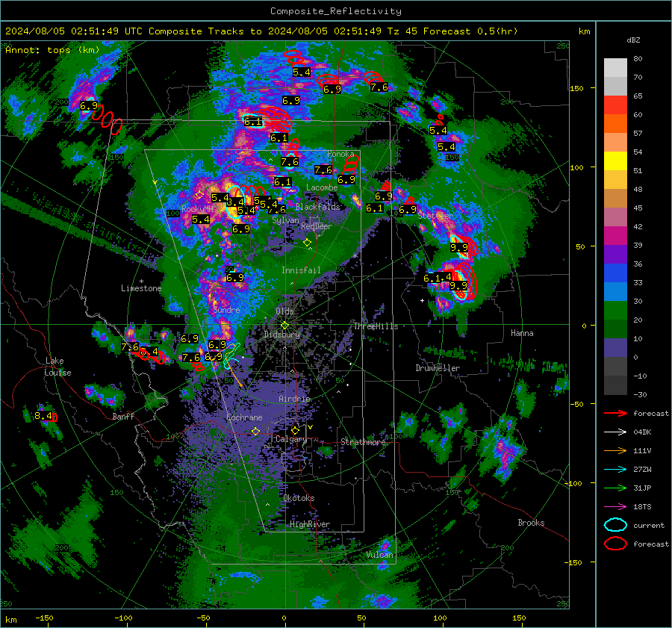Click the red forecast arrow in legend
This screenshot has width=672, height=628.
pyautogui.click(x=615, y=413)
